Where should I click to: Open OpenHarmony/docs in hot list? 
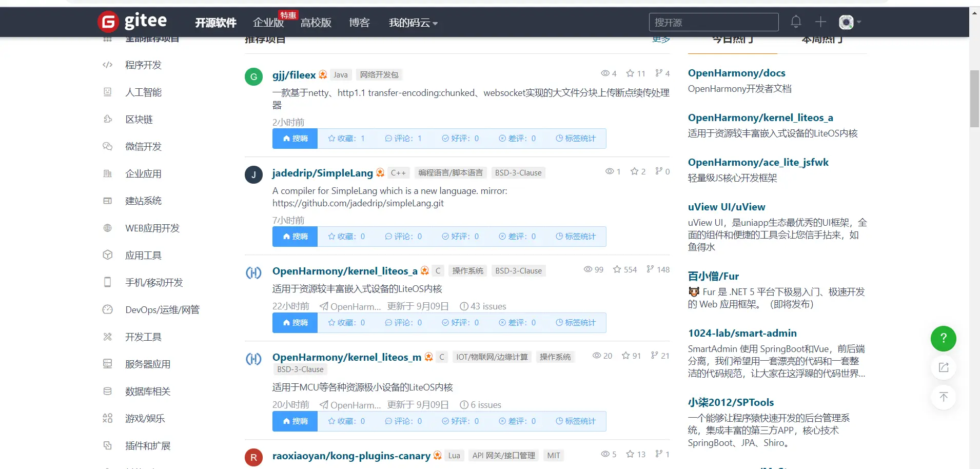737,73
